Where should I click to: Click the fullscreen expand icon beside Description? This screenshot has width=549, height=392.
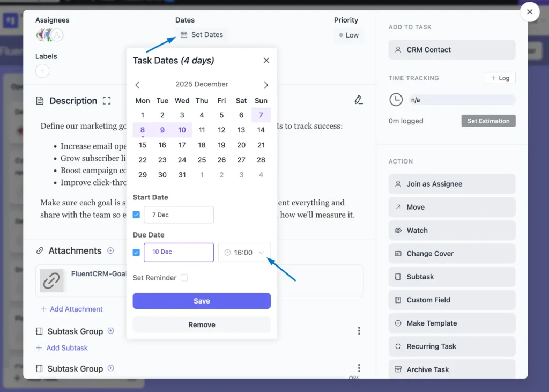tap(107, 101)
